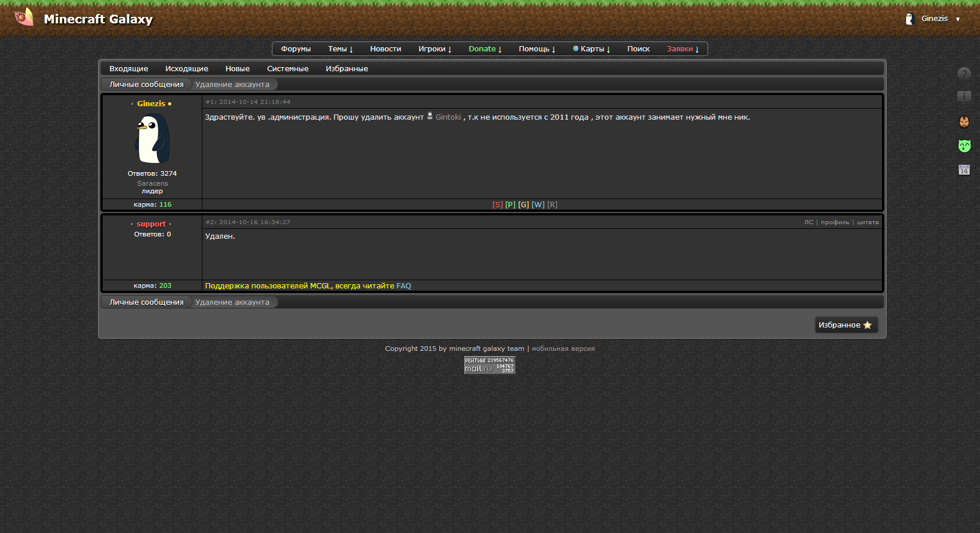Viewport: 980px width, 533px height.
Task: Click the gray [R] signature link
Action: (x=552, y=204)
